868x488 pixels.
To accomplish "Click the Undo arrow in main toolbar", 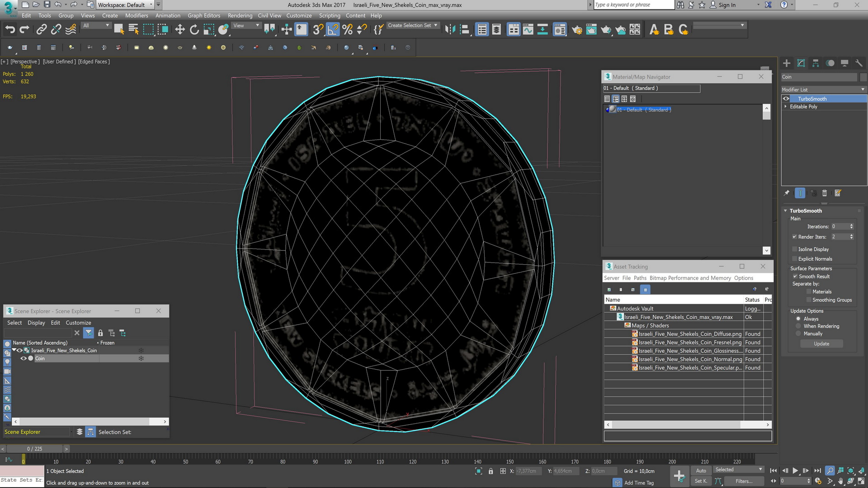I will (x=10, y=30).
